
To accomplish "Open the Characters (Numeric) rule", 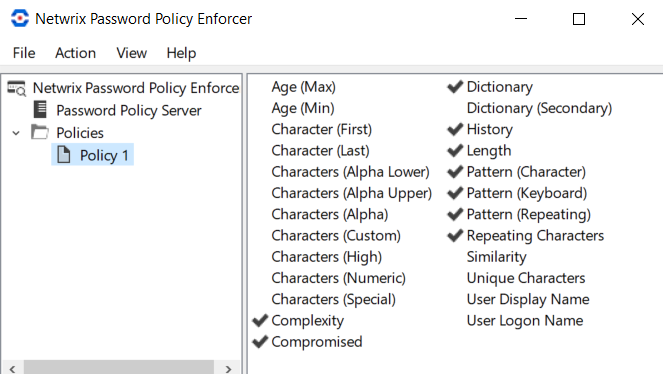I will (x=339, y=278).
